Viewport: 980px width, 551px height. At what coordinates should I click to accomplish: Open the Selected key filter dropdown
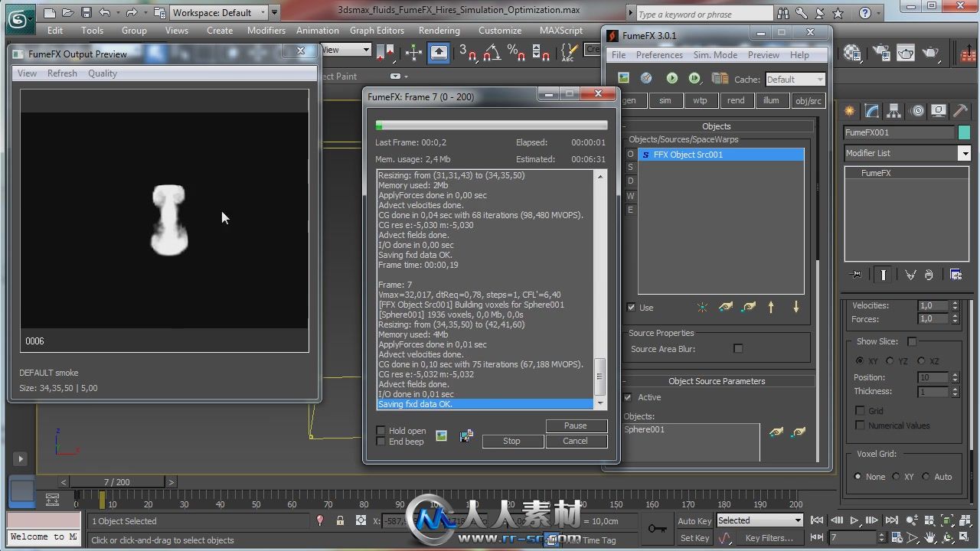pyautogui.click(x=759, y=520)
